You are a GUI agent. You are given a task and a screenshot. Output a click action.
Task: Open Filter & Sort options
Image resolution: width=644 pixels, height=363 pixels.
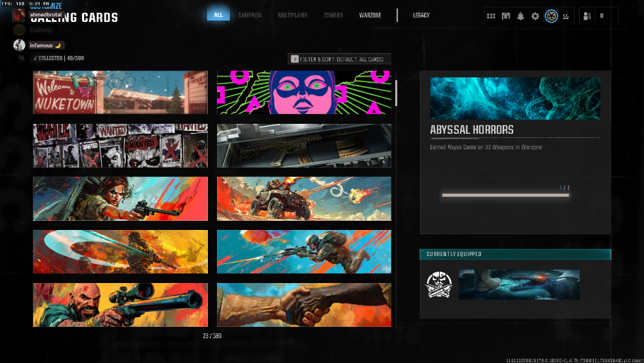(339, 59)
